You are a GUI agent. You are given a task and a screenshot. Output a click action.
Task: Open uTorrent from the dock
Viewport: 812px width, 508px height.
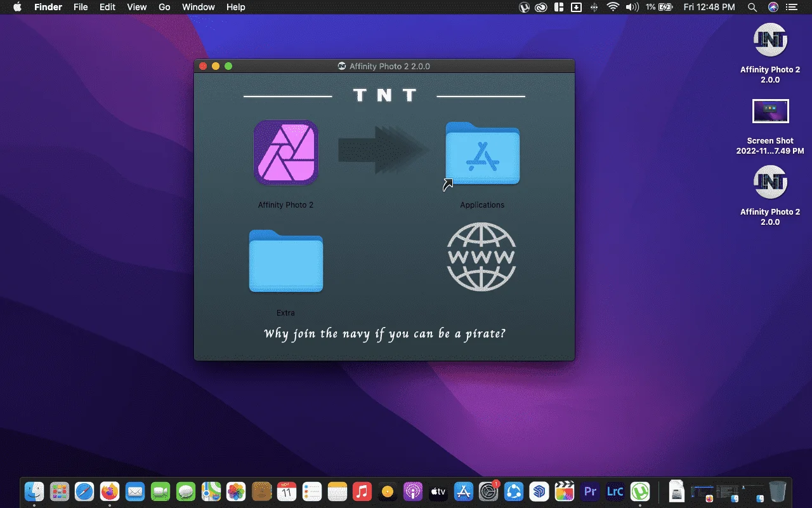tap(639, 491)
